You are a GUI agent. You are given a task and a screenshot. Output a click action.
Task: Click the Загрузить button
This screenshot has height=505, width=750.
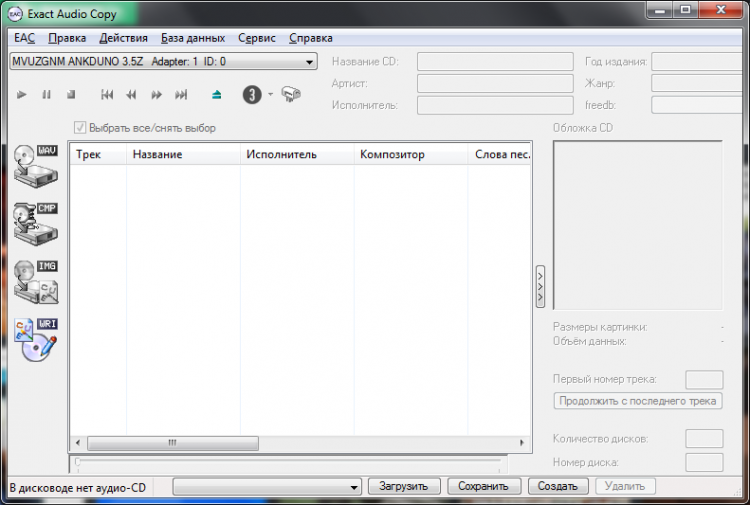click(404, 486)
